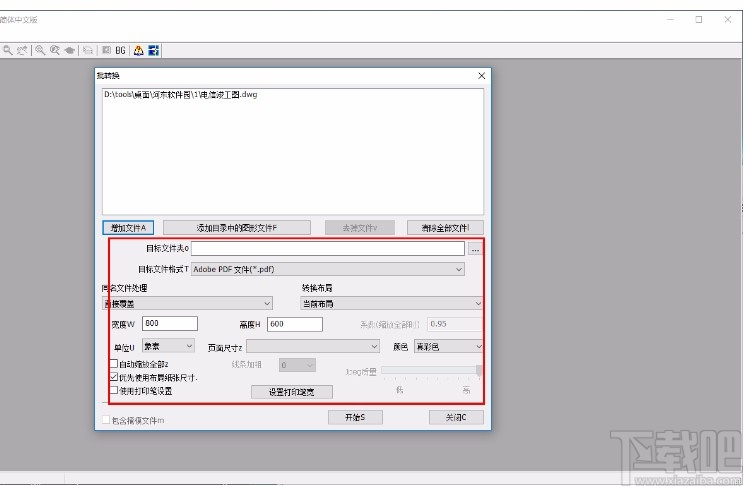Image resolution: width=745 pixels, height=486 pixels.
Task: Click the yellow warning-triangle toolbar icon
Action: pyautogui.click(x=138, y=50)
